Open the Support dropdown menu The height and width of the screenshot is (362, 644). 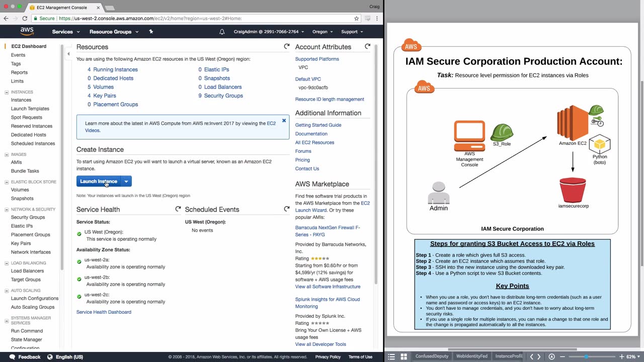click(x=352, y=32)
